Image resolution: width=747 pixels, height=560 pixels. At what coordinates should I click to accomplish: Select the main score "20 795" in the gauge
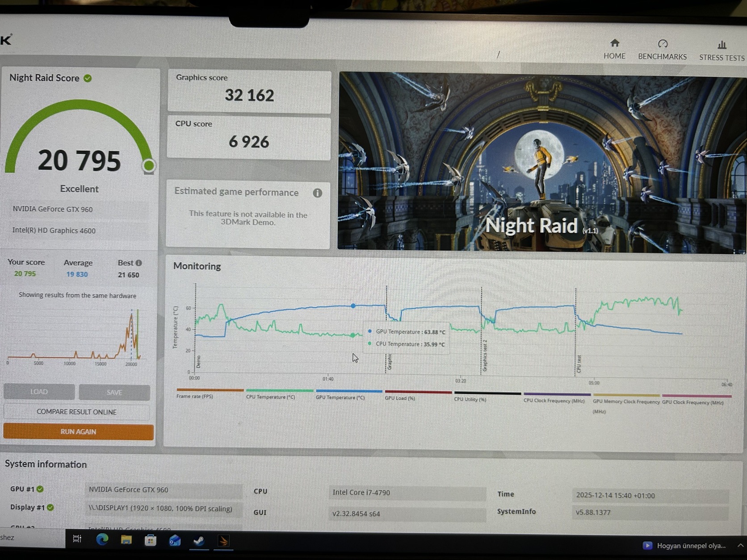(x=80, y=161)
